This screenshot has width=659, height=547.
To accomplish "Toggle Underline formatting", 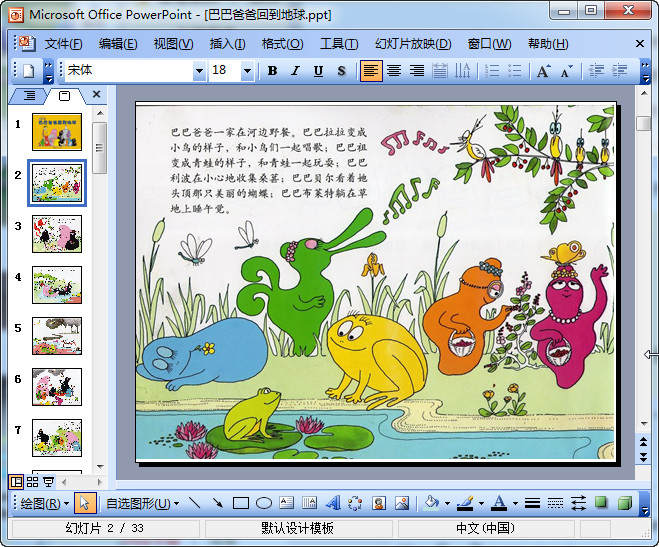I will click(319, 71).
